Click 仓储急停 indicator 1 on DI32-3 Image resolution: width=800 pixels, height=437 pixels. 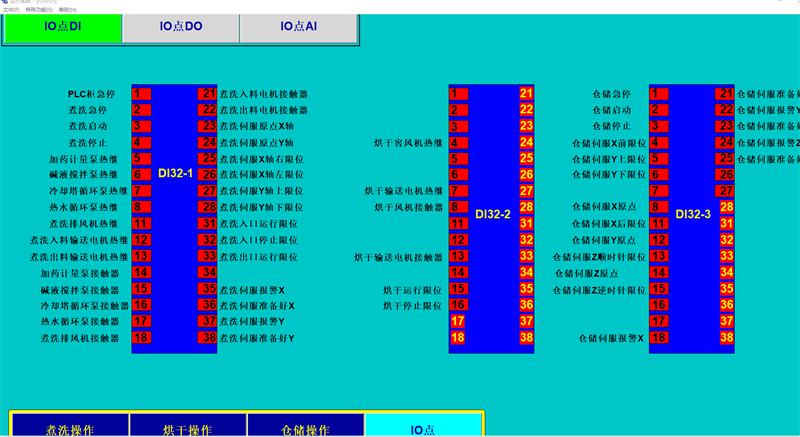pos(659,94)
